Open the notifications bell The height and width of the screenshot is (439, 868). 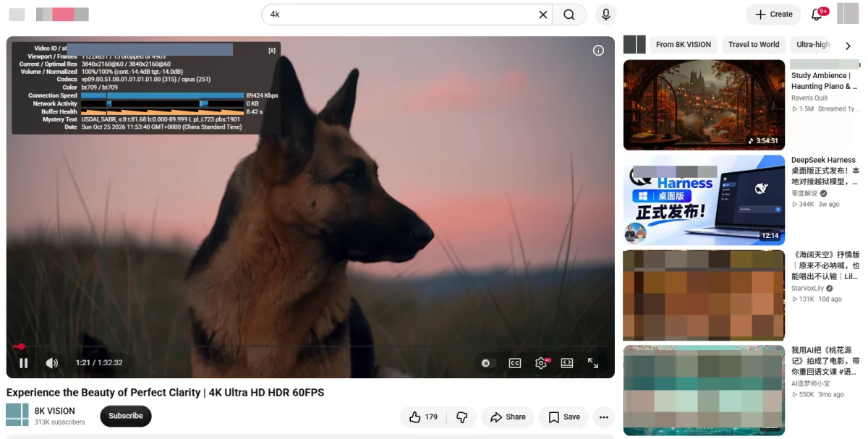817,14
